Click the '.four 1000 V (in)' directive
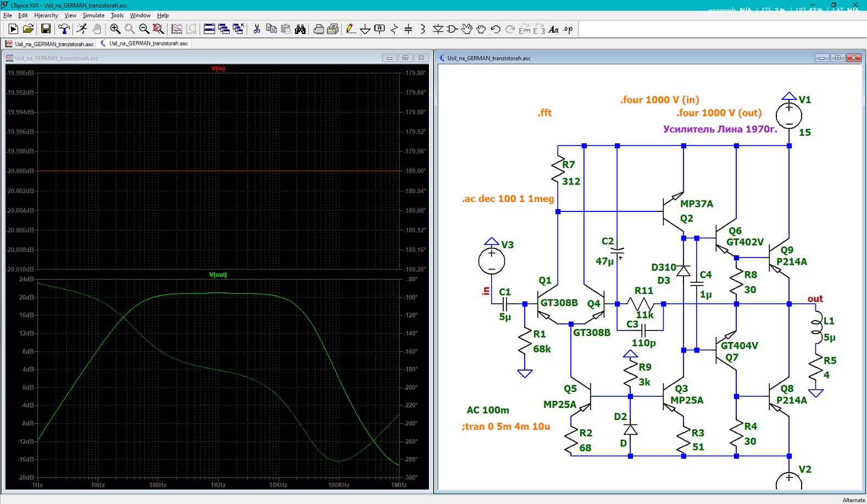The width and height of the screenshot is (867, 504). pos(660,100)
